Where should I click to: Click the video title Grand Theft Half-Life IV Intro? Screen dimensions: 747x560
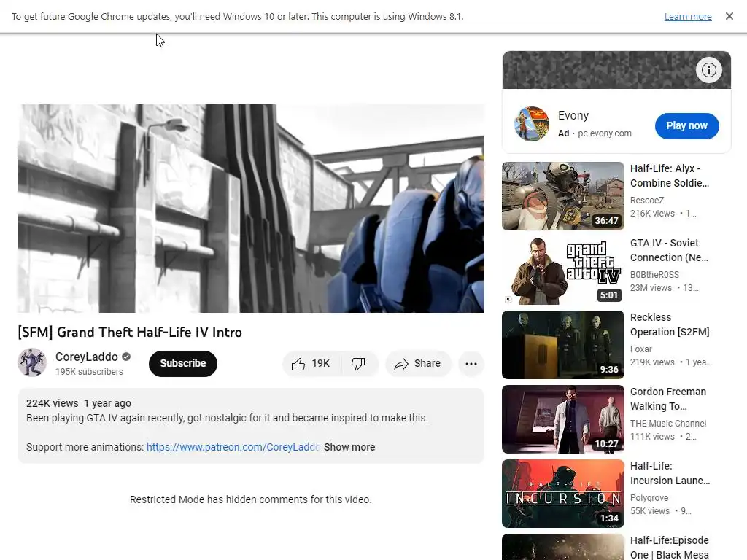click(x=130, y=332)
